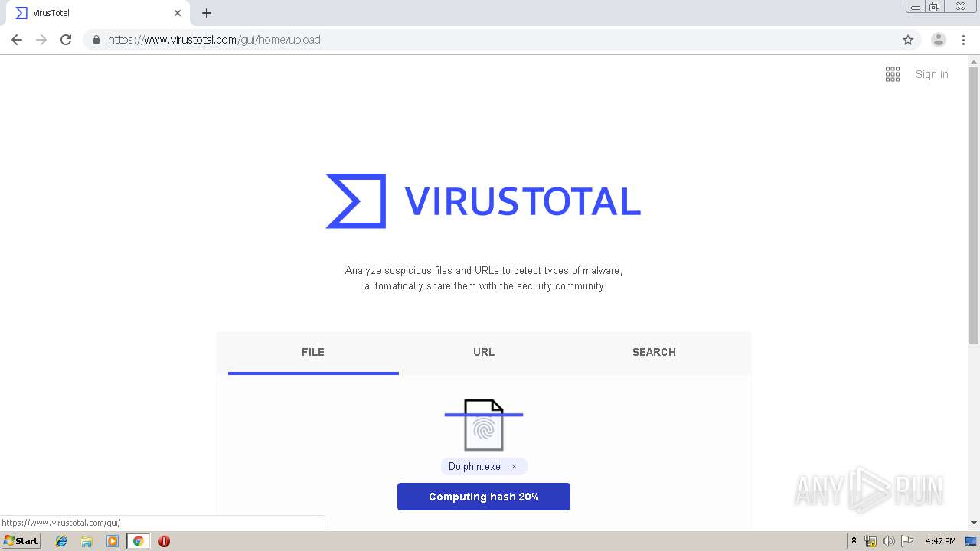The width and height of the screenshot is (980, 551).
Task: Click the network tray icon
Action: pyautogui.click(x=871, y=541)
